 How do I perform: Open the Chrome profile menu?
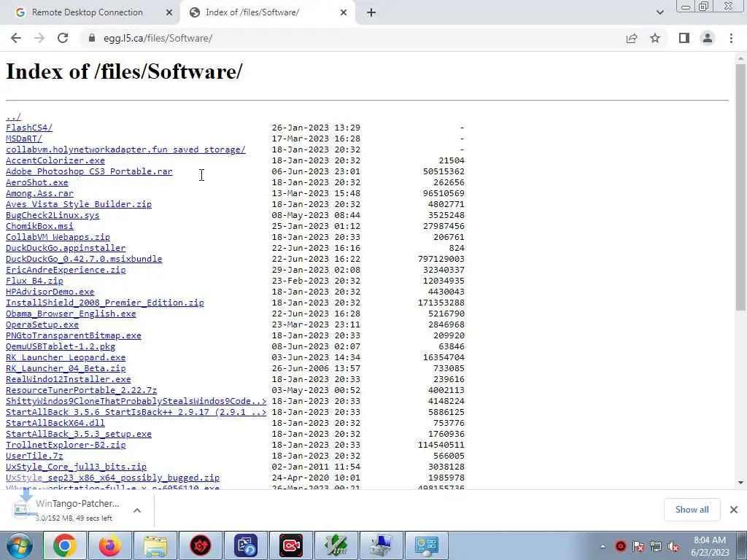click(708, 38)
